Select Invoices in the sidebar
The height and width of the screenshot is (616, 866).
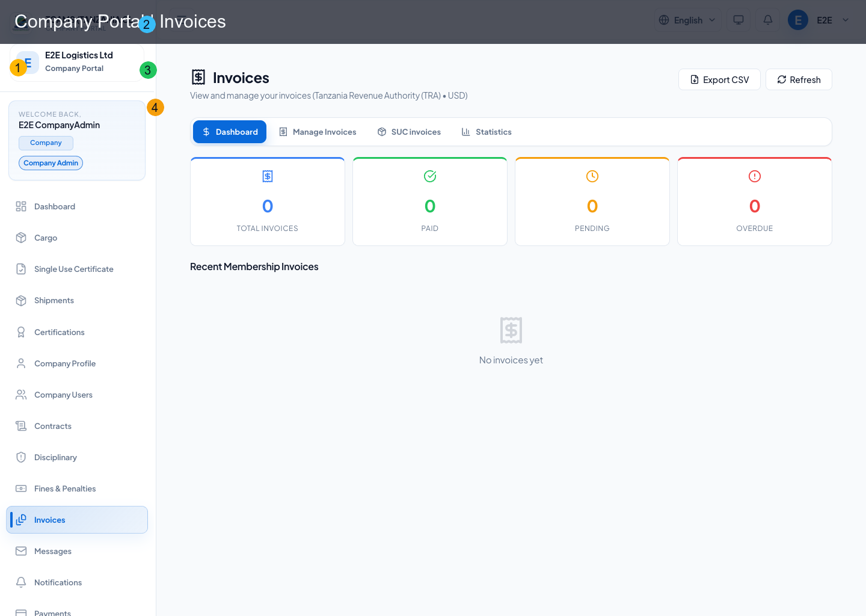pyautogui.click(x=77, y=520)
